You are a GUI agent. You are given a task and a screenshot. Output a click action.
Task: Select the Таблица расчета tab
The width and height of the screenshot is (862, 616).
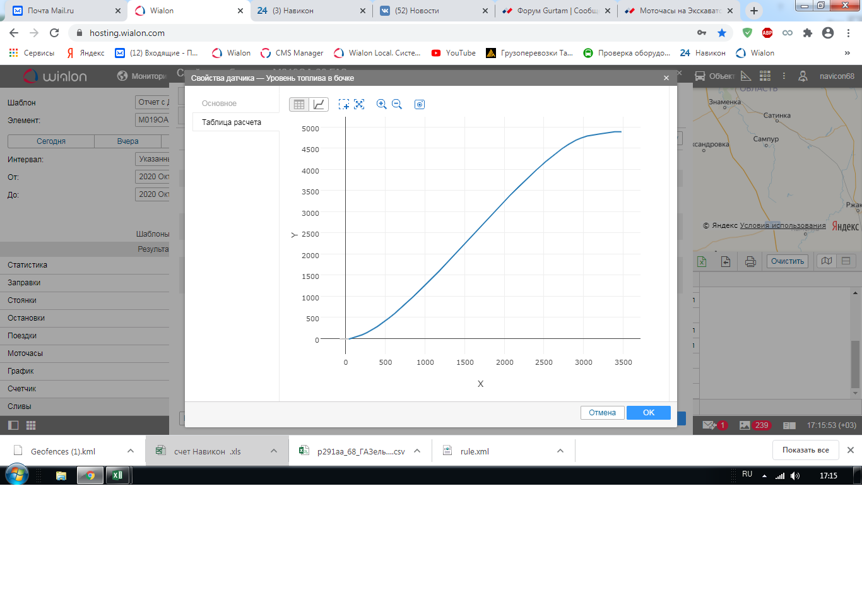click(x=232, y=122)
